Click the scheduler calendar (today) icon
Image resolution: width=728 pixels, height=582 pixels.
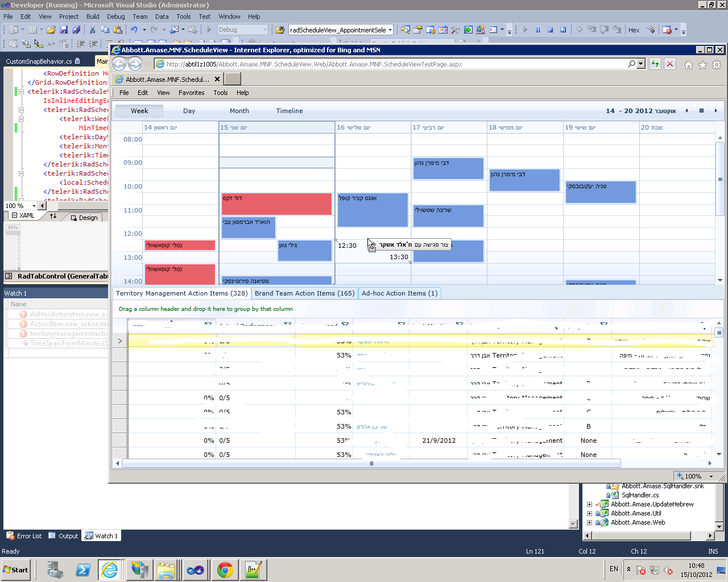[701, 111]
